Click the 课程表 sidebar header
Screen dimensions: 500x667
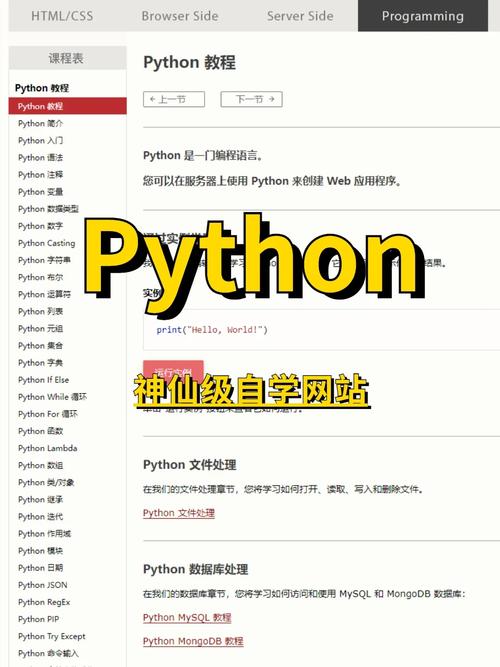click(67, 58)
